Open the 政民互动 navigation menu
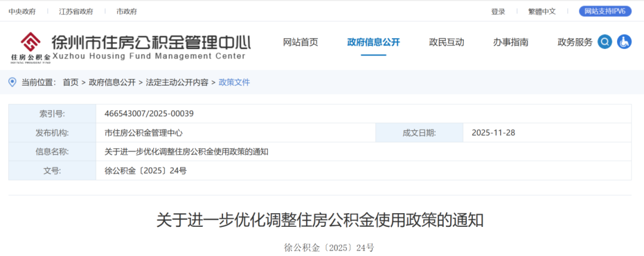644x256 pixels. (x=447, y=42)
